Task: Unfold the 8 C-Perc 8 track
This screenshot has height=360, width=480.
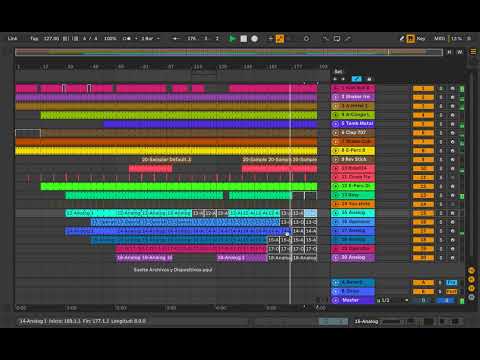Action: pos(336,150)
